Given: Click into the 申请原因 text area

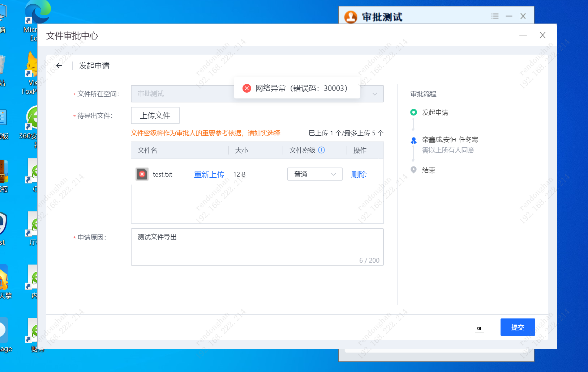Looking at the screenshot, I should [257, 247].
